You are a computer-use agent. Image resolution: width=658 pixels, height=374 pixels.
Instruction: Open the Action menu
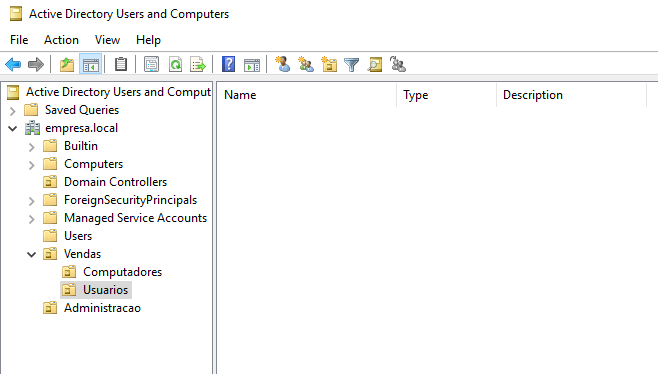(61, 40)
